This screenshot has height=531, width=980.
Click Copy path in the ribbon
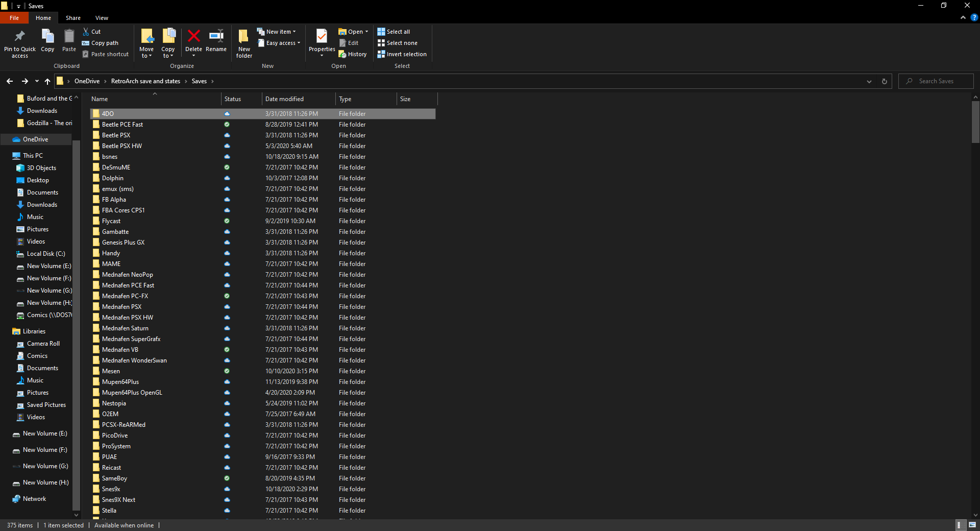coord(100,43)
